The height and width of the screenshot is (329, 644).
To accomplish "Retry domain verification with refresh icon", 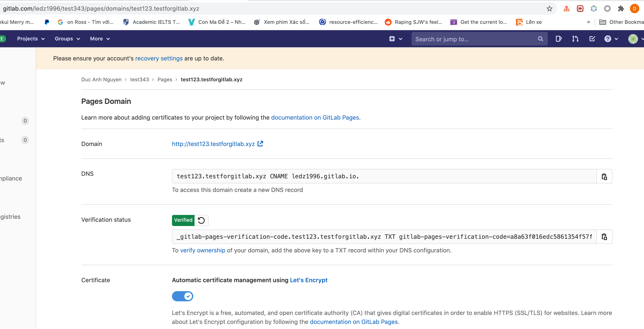I will pos(201,220).
